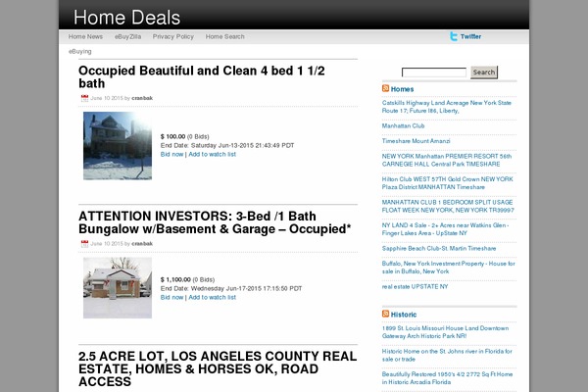The width and height of the screenshot is (588, 392).
Task: Click the Search button
Action: tap(484, 72)
